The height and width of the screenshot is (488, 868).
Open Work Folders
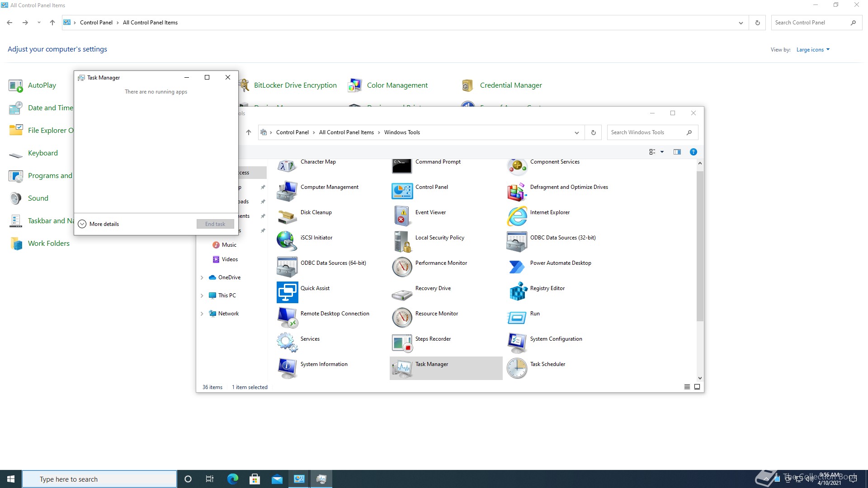39,244
